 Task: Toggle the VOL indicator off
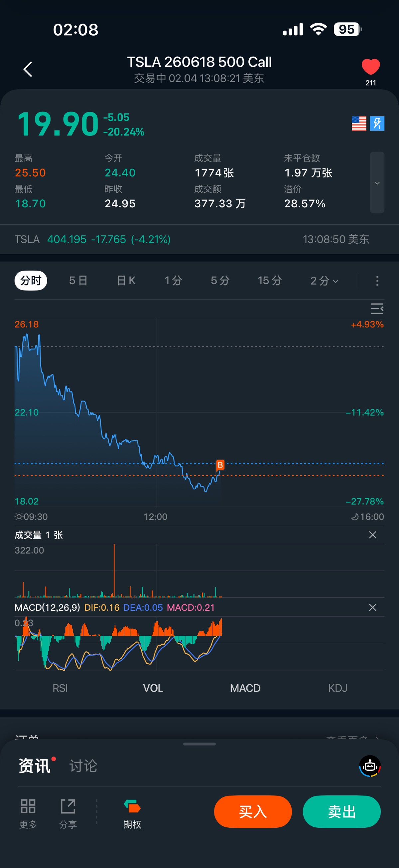click(153, 688)
